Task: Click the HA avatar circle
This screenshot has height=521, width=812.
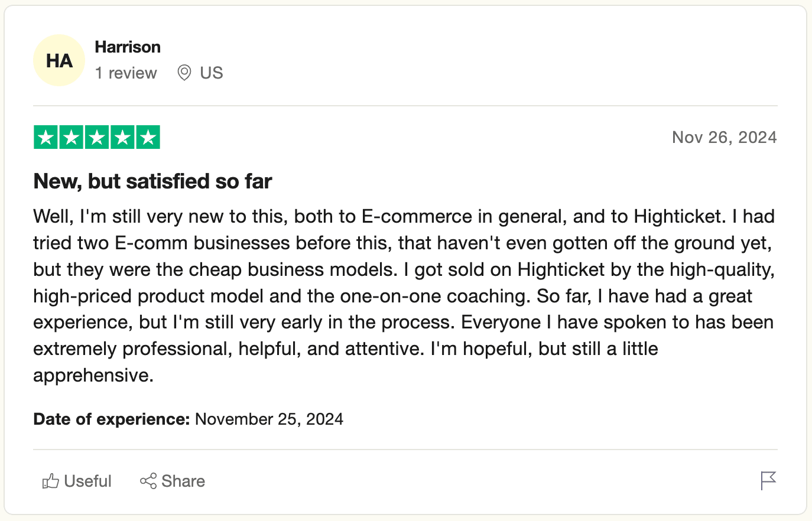Action: click(x=59, y=61)
